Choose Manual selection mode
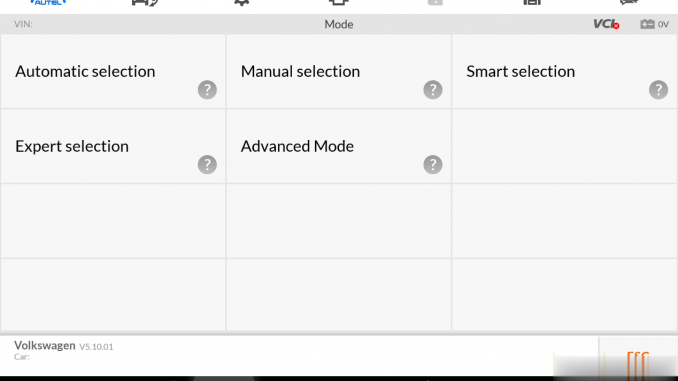 339,72
